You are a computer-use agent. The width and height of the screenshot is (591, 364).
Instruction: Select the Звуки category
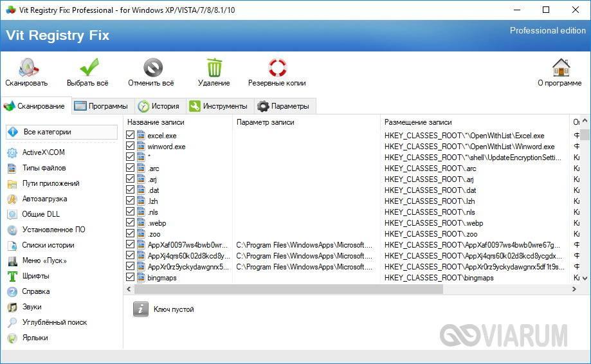coord(24,307)
